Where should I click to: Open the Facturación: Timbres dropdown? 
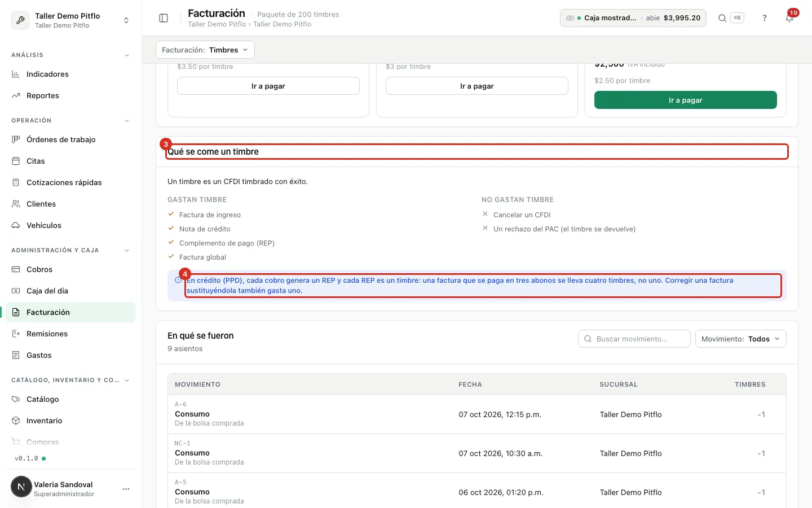point(205,50)
